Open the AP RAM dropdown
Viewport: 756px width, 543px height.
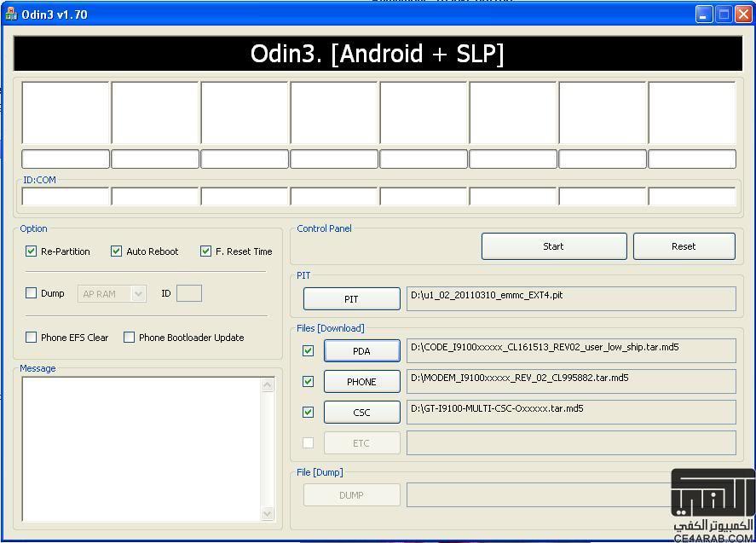click(112, 294)
